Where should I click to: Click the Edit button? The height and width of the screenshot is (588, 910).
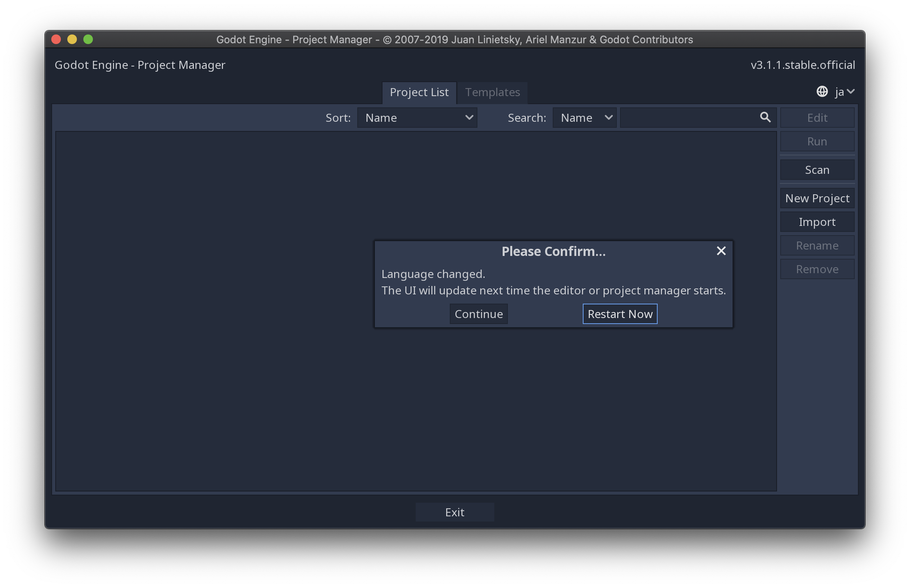817,118
